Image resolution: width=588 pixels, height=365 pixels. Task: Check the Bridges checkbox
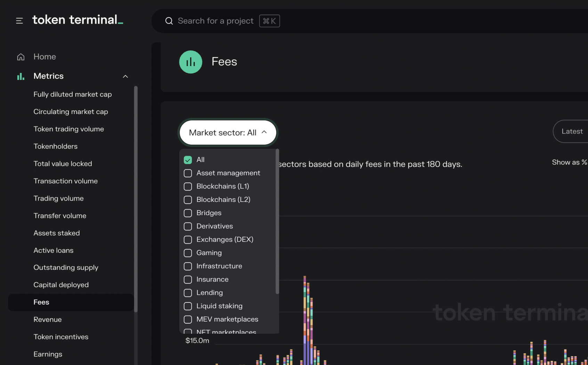pyautogui.click(x=188, y=213)
